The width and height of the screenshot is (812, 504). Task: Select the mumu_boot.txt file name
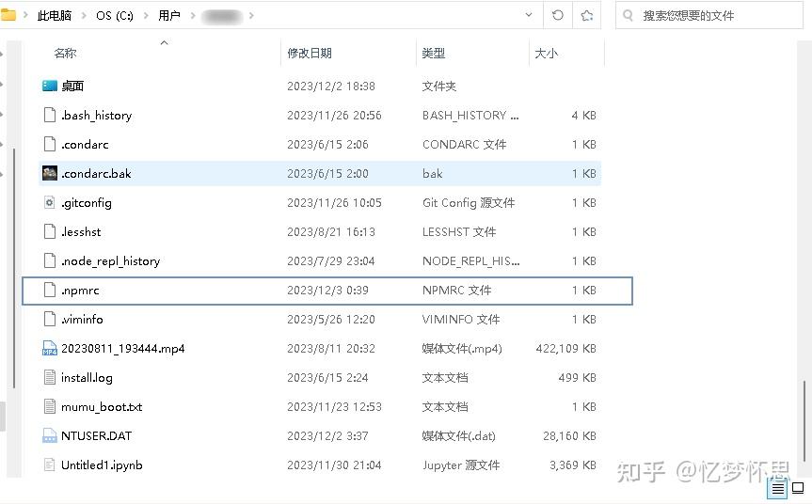pos(102,407)
